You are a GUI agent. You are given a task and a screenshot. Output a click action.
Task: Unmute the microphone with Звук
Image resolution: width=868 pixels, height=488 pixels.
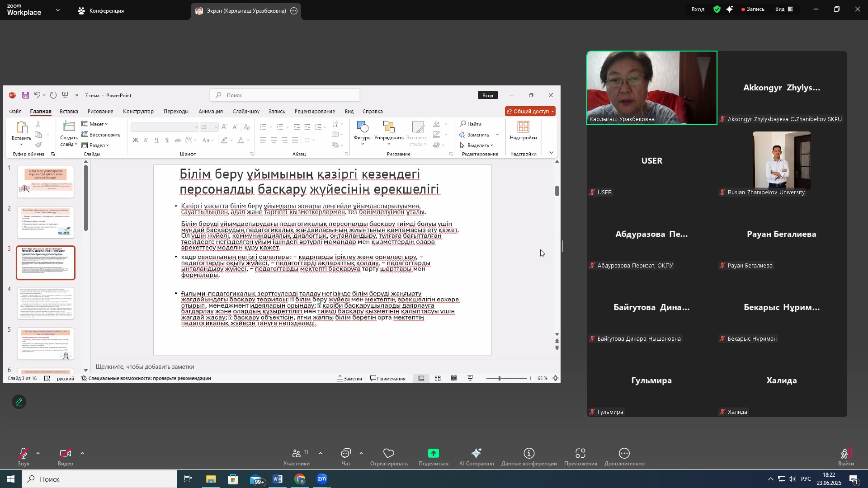(24, 454)
